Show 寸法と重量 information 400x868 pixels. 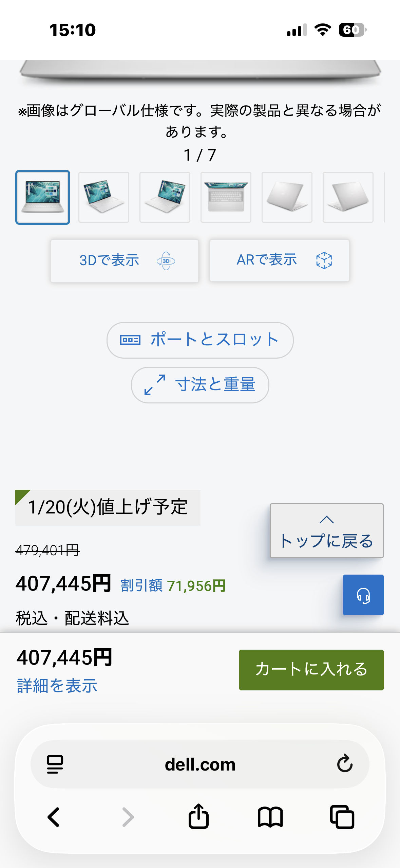click(x=200, y=385)
